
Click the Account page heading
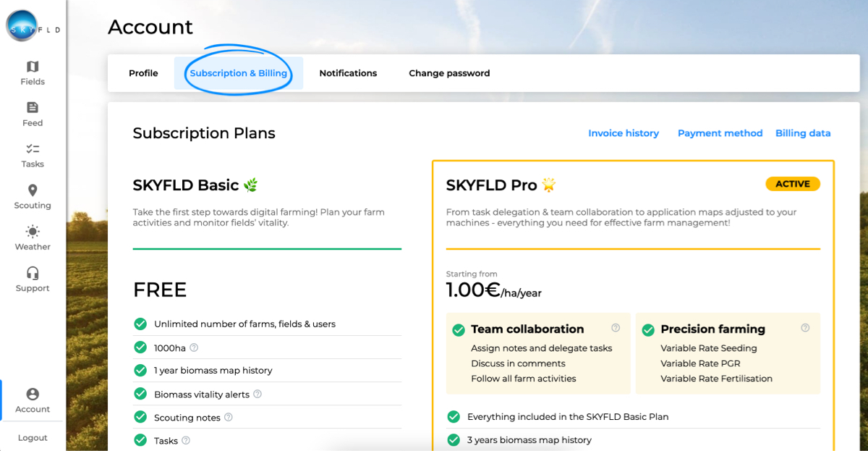coord(150,28)
